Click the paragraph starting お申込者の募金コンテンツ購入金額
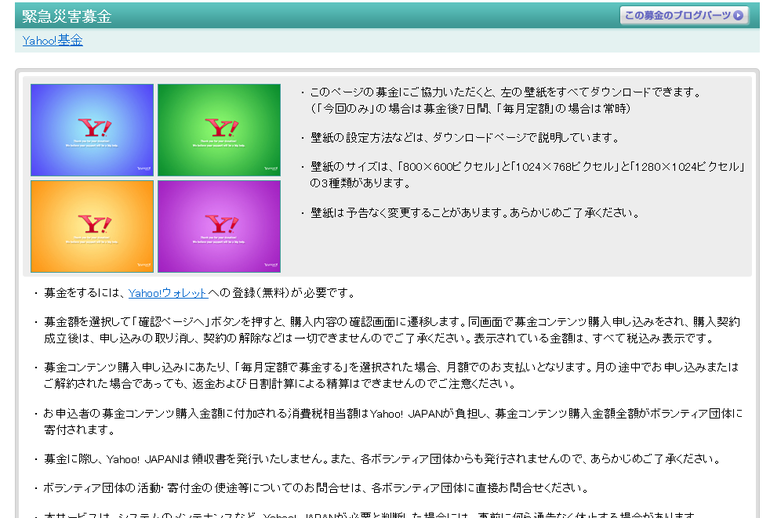This screenshot has width=770, height=518. point(393,421)
